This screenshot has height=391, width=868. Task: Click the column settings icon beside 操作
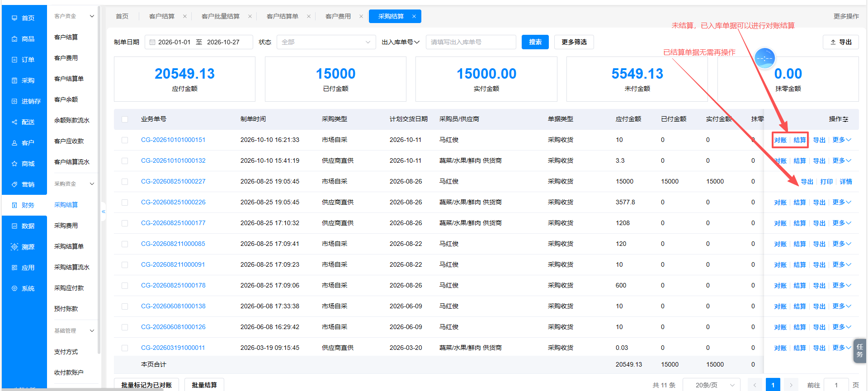[x=845, y=119]
